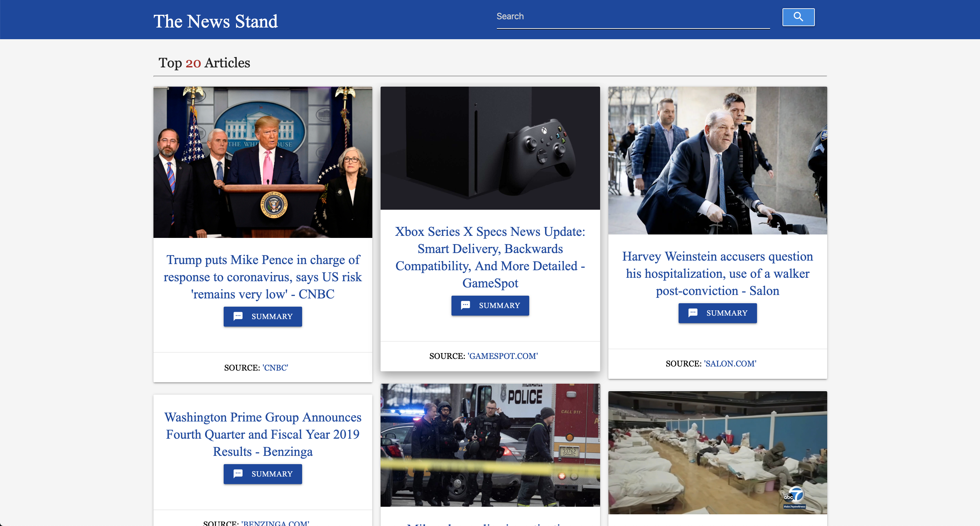Open the Harvey Weinstein accusers Salon headline

(717, 274)
